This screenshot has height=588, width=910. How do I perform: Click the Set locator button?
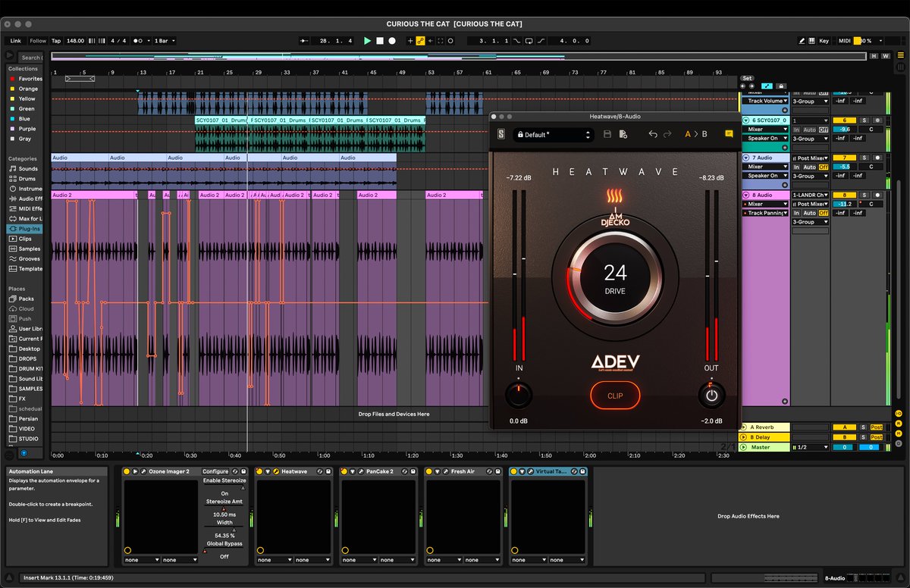(747, 78)
